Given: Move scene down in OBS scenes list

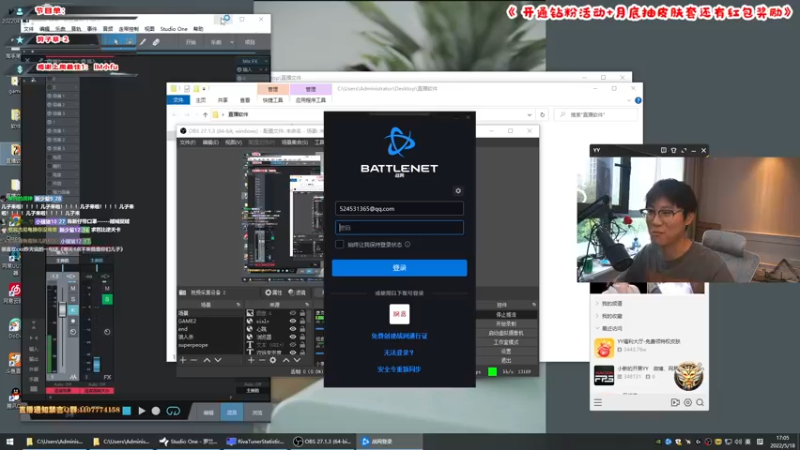Looking at the screenshot, I should (218, 360).
